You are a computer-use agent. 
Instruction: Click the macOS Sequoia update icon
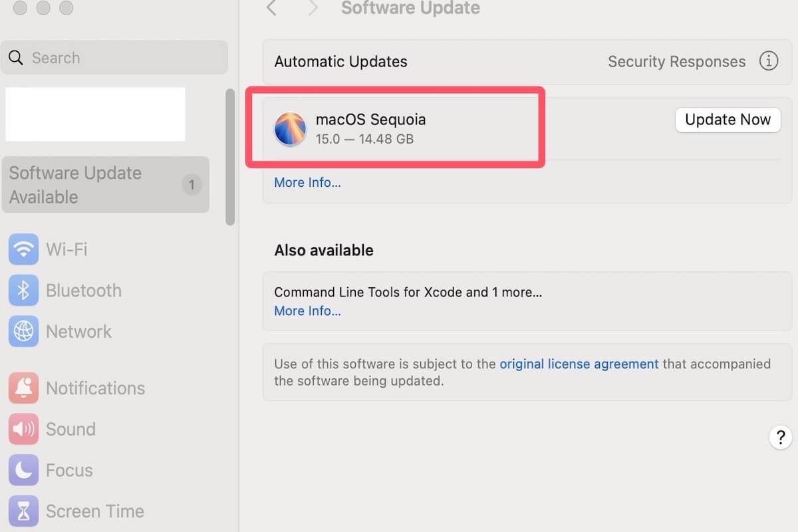pos(291,129)
